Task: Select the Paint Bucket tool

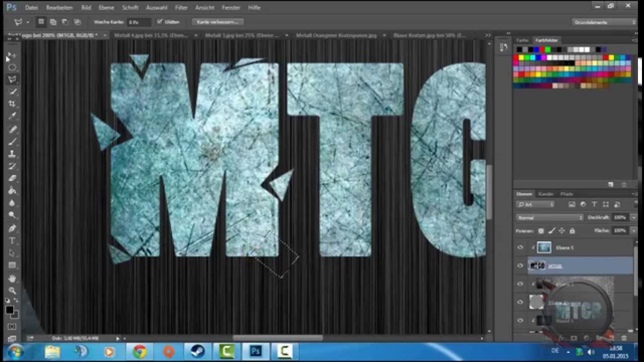Action: [x=12, y=191]
